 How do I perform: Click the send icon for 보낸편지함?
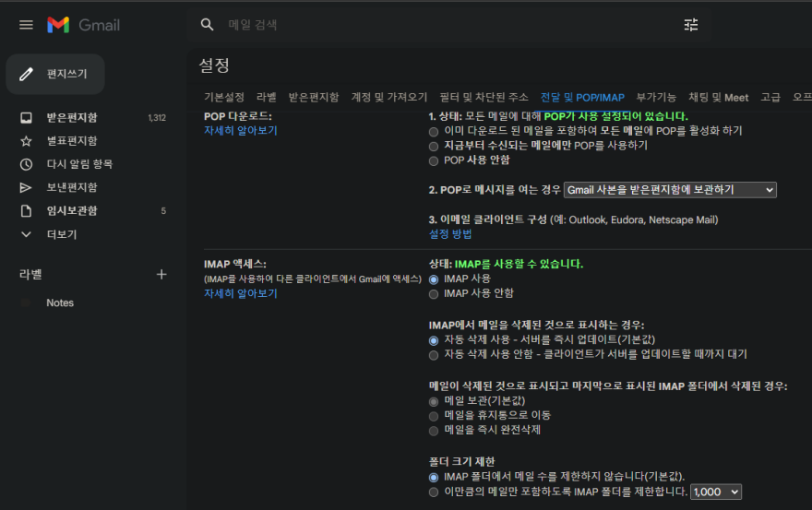[x=26, y=187]
